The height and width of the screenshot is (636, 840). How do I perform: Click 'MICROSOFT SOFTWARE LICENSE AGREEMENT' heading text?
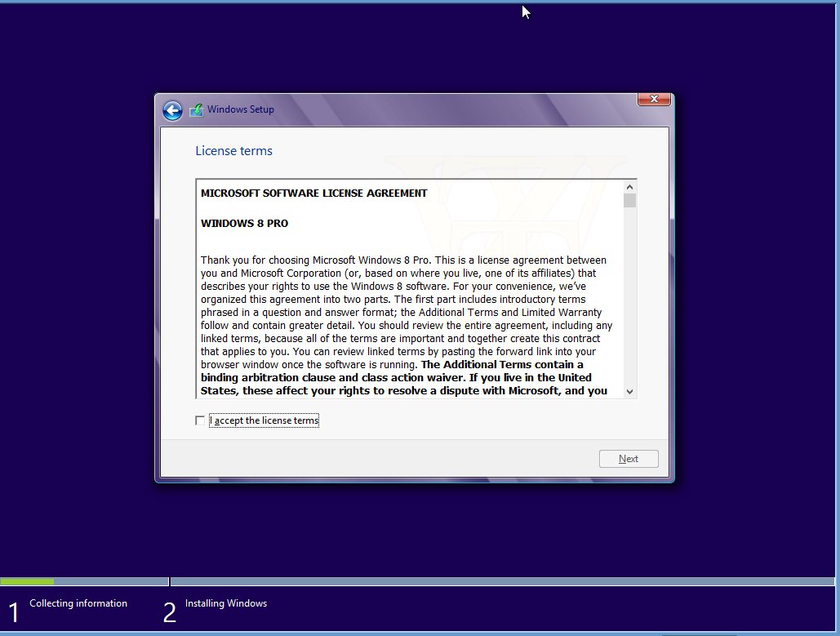coord(314,193)
